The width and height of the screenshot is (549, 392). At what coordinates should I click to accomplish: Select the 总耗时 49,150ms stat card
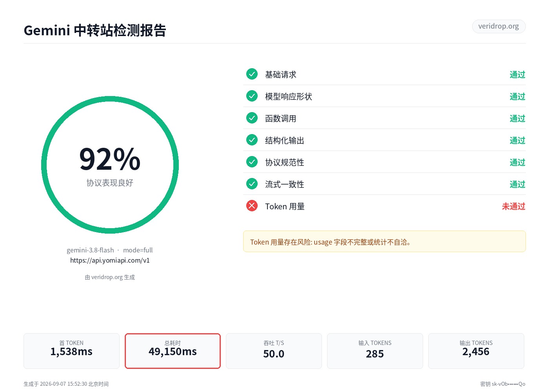173,351
